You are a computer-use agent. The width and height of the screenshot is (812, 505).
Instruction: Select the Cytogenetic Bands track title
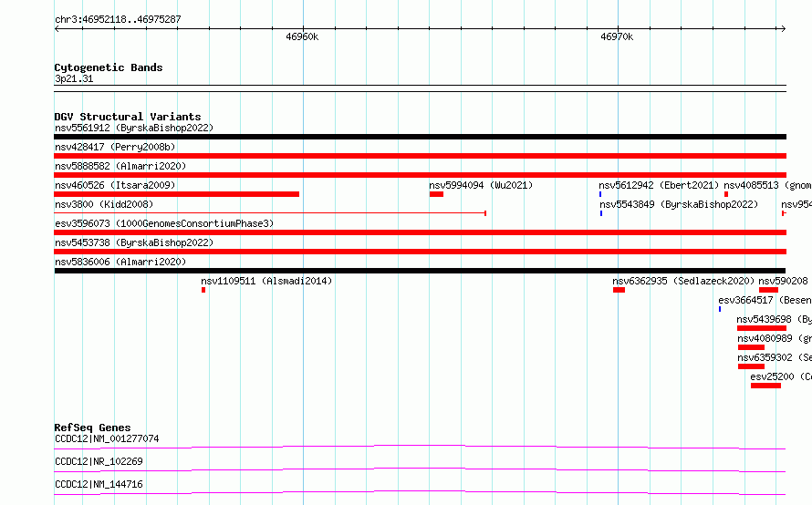109,67
